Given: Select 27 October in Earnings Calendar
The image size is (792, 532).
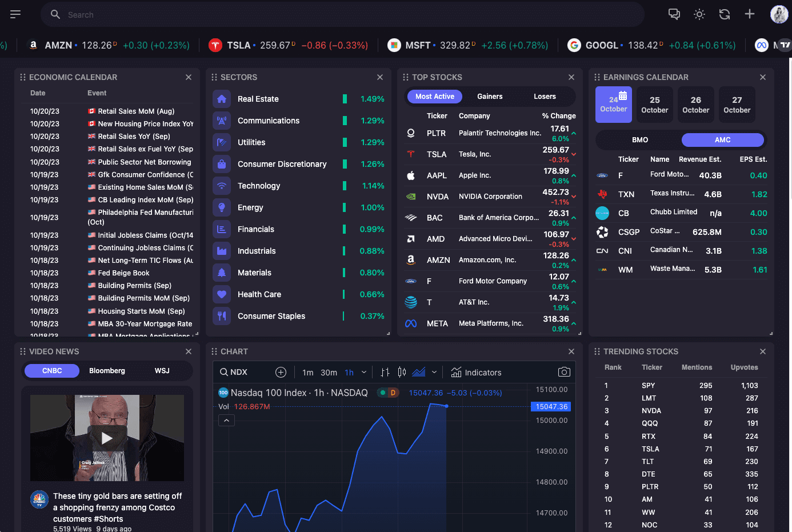Looking at the screenshot, I should click(737, 105).
